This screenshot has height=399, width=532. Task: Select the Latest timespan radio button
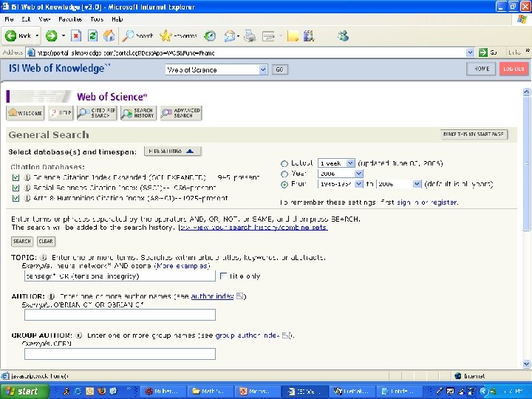[x=284, y=164]
